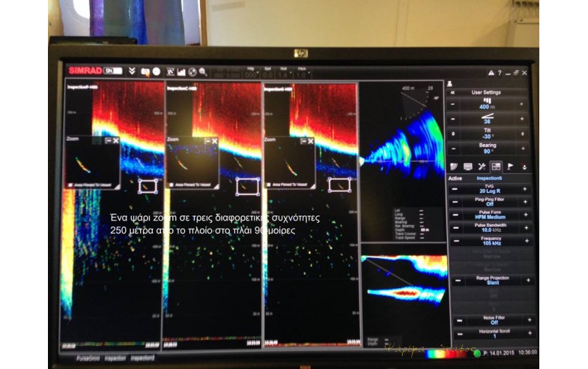Open the Range Projection Slant setting
The height and width of the screenshot is (369, 588).
[492, 280]
